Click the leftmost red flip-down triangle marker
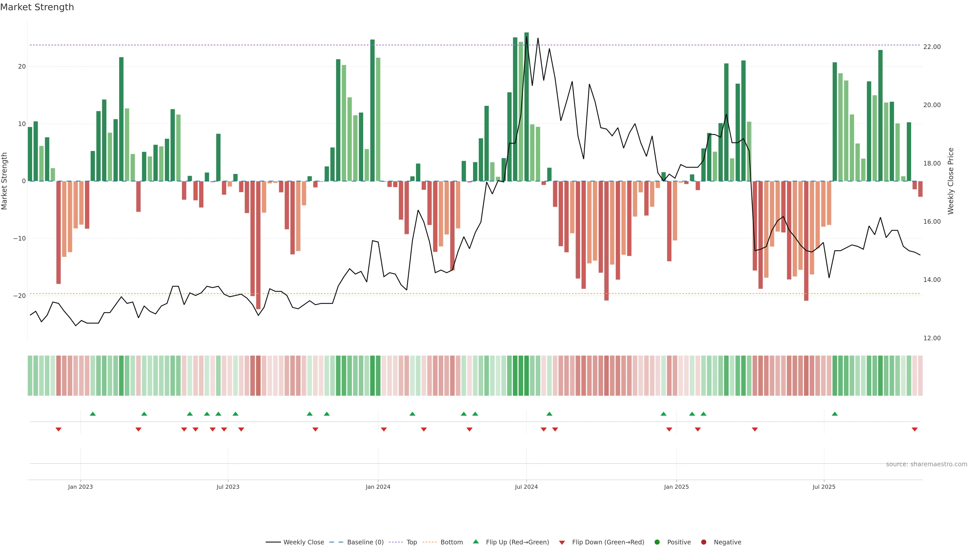Image resolution: width=980 pixels, height=551 pixels. pyautogui.click(x=59, y=429)
